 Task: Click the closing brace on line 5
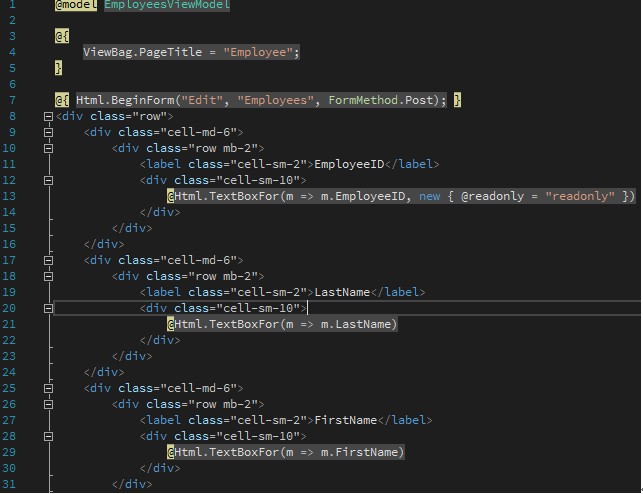[x=59, y=68]
